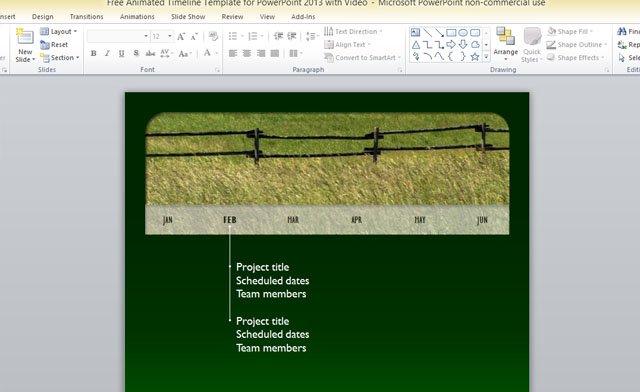The height and width of the screenshot is (392, 640).
Task: Open the Shape Fill menu
Action: (x=570, y=31)
